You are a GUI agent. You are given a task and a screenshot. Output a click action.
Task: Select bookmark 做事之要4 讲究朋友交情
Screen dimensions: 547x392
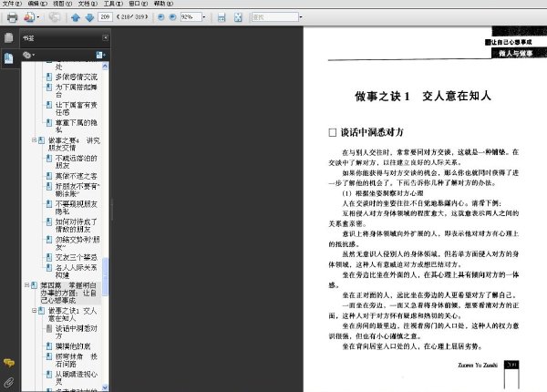coord(74,144)
